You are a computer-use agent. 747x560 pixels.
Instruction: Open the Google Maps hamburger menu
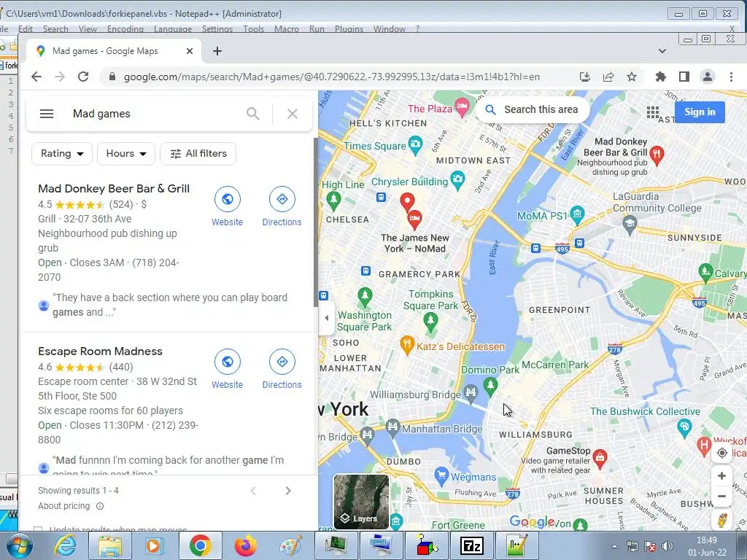pyautogui.click(x=46, y=114)
